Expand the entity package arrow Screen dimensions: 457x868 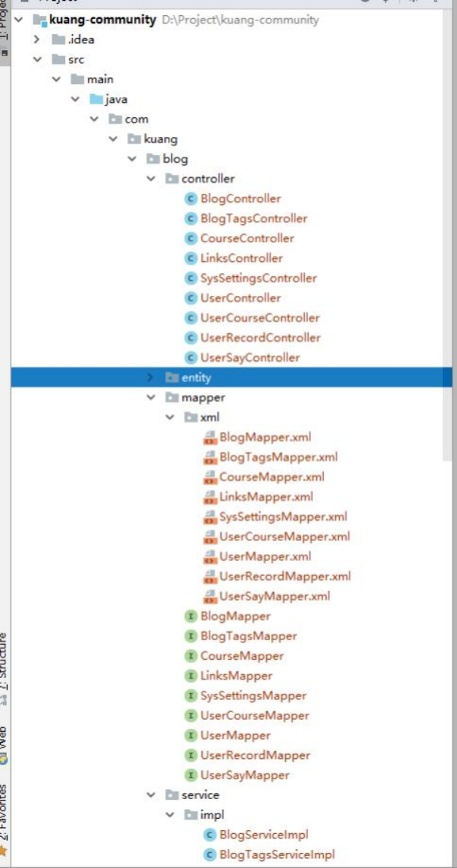[x=151, y=378]
